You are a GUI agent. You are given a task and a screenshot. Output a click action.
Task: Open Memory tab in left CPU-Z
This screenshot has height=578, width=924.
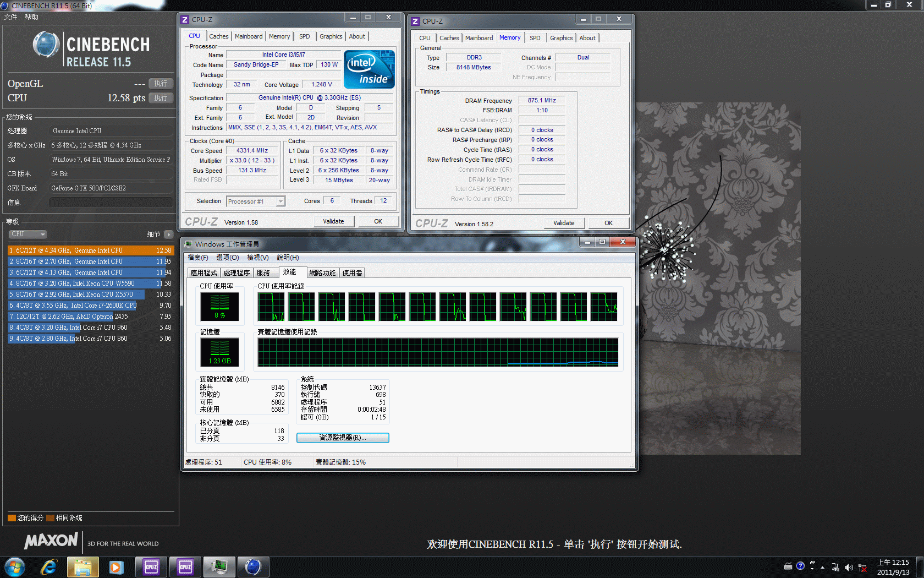[x=279, y=36]
